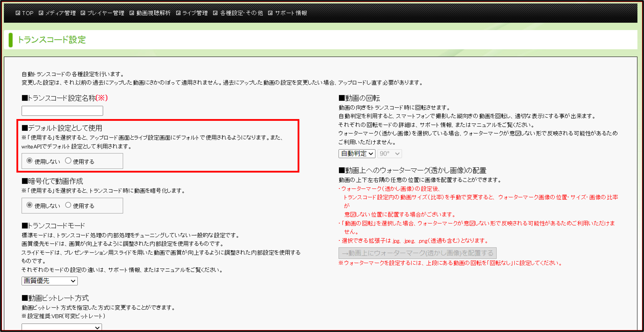Select 使用しない for デフォルト設定として使用
Viewport: 644px width, 332px height.
point(30,161)
